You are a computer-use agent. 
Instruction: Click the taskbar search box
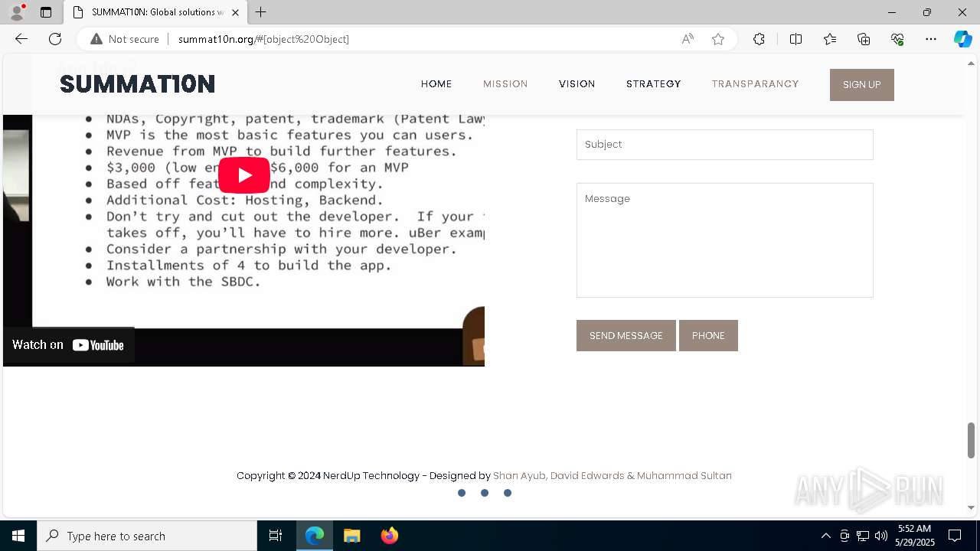147,536
